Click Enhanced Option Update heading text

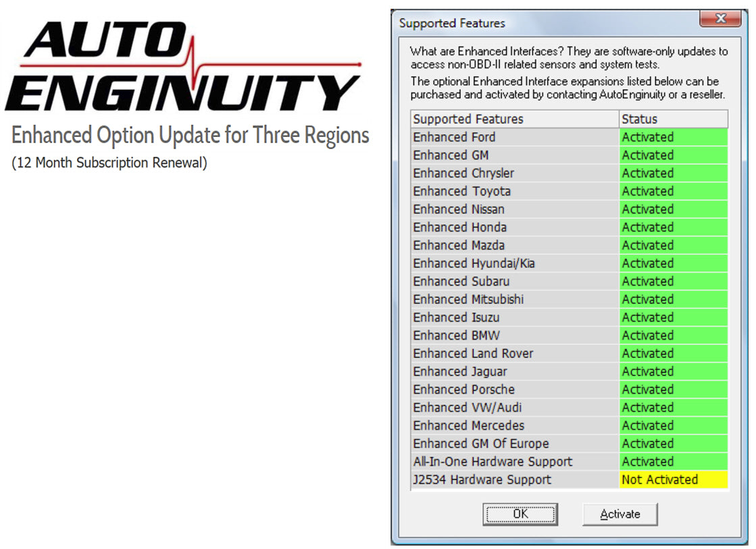point(190,135)
